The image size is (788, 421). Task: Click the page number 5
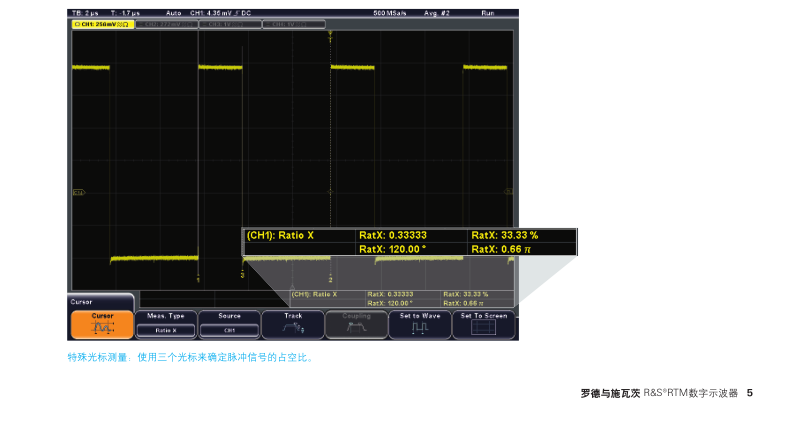750,393
